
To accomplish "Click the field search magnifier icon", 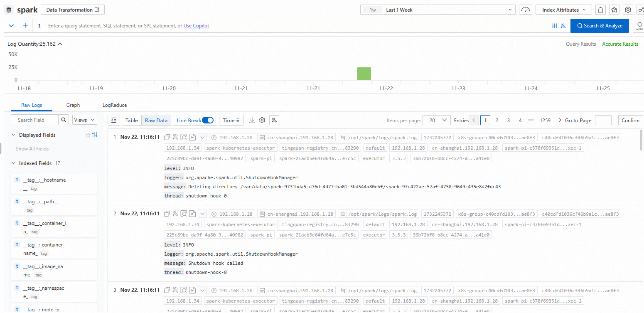I will (64, 120).
